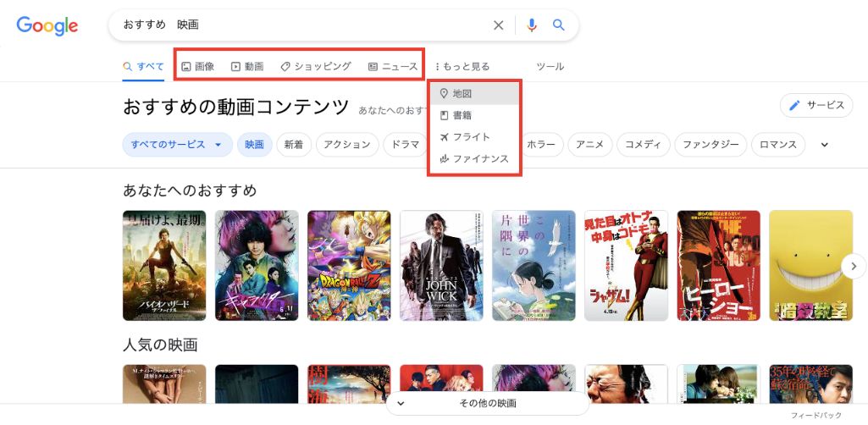Click the おすすめの動画コンテンツ heading
The width and height of the screenshot is (868, 425).
point(236,107)
